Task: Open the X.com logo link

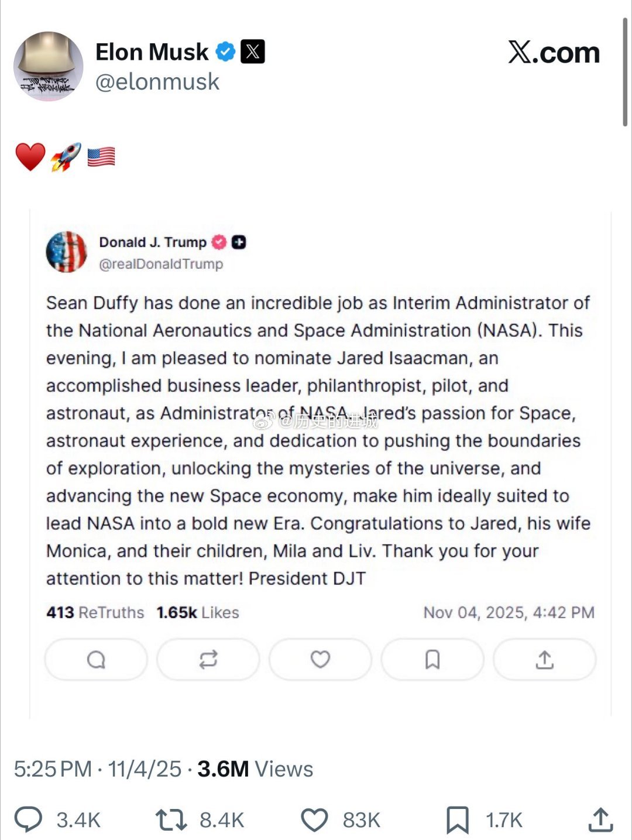Action: coord(554,53)
